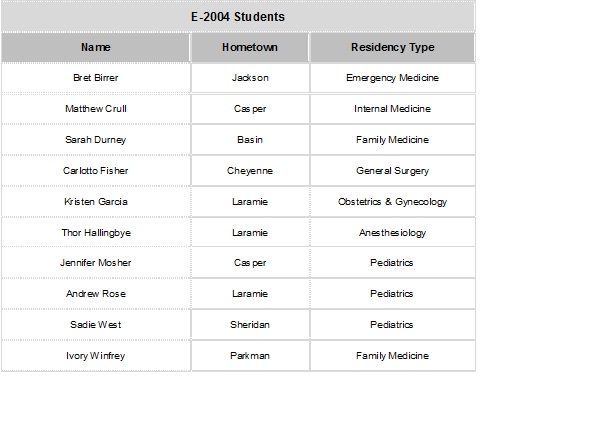Image resolution: width=600 pixels, height=423 pixels.
Task: Select the Sarah Durney cell
Action: tap(96, 140)
